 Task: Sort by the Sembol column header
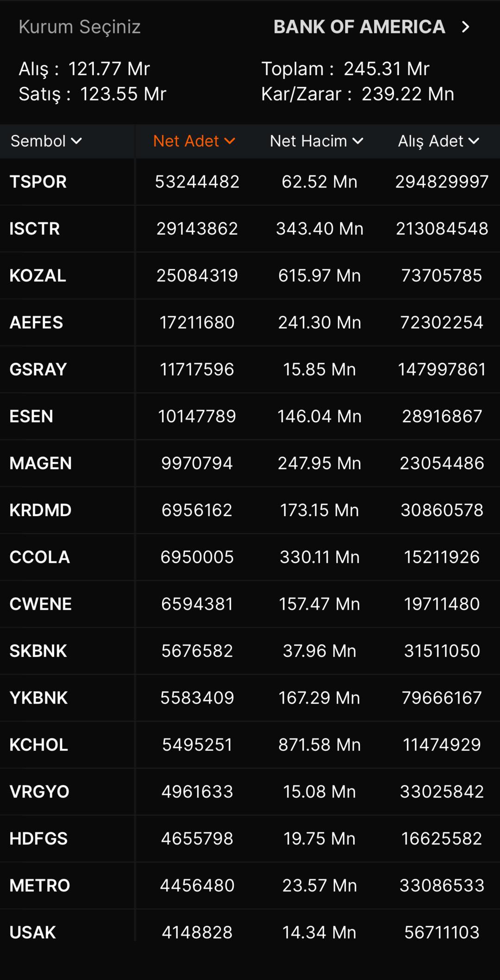click(38, 141)
